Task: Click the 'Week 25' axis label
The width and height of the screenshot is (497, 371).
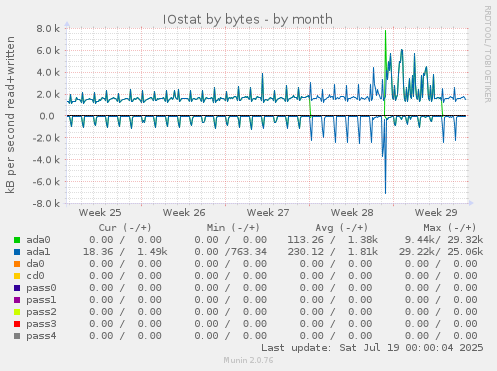Action: pos(100,213)
